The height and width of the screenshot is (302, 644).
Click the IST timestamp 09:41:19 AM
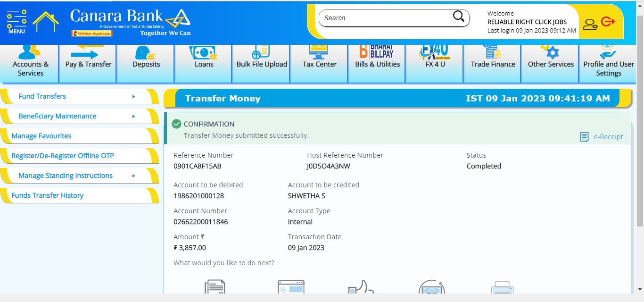(x=538, y=99)
